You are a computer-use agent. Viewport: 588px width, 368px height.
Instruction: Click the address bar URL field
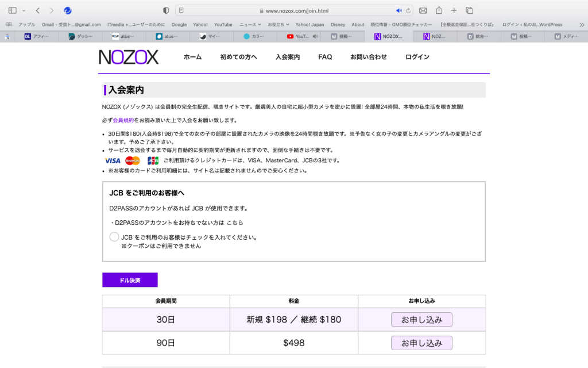[295, 10]
